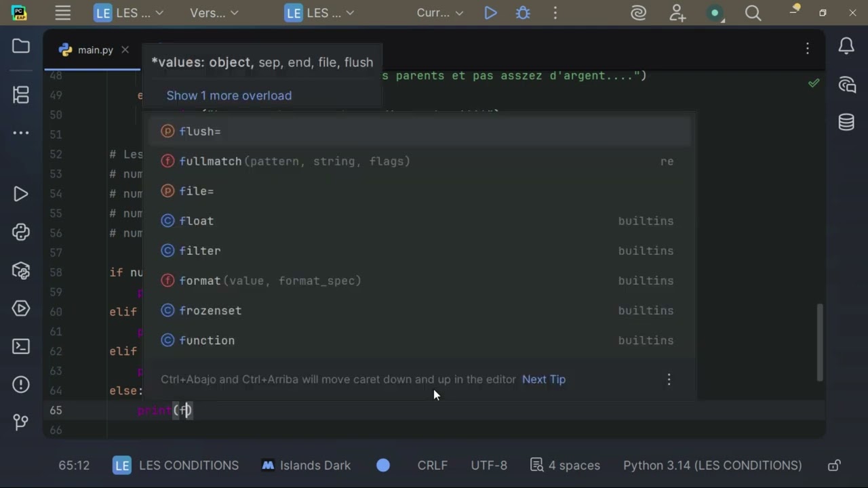Viewport: 868px width, 488px height.
Task: Click the 65:12 caret position indicator
Action: (74, 466)
